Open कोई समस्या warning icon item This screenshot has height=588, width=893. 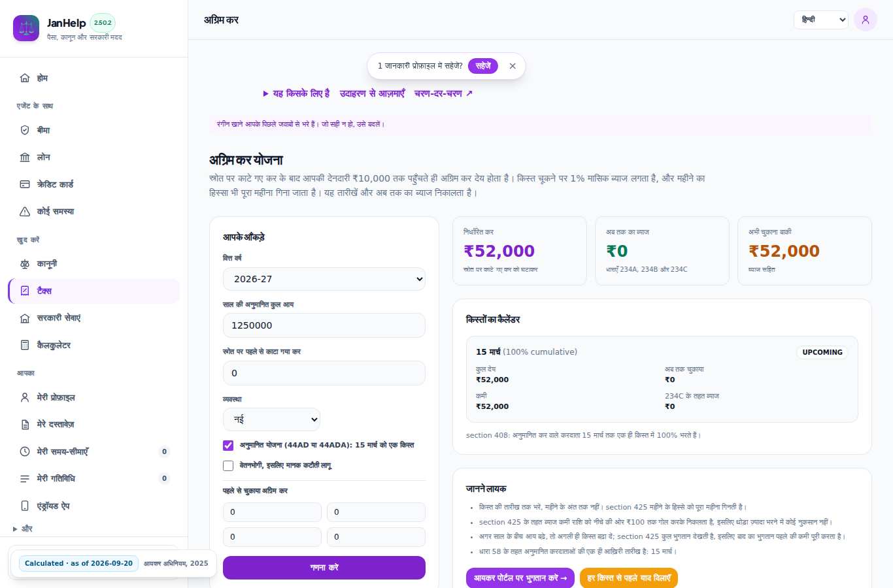coord(25,212)
